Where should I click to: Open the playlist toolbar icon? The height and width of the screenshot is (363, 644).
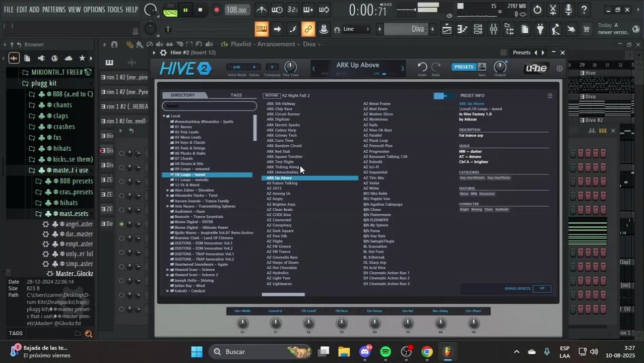pyautogui.click(x=446, y=29)
